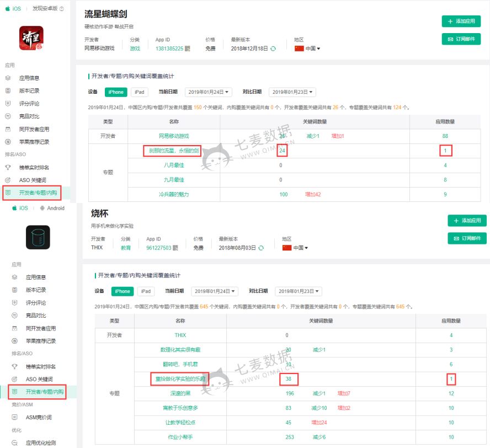Open topic link 八月最佳
The image size is (490, 448).
click(174, 166)
